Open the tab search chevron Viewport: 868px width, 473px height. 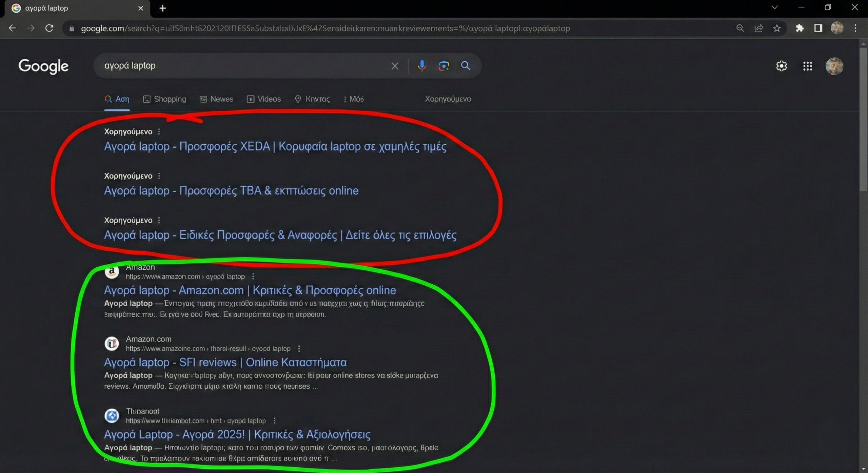775,7
